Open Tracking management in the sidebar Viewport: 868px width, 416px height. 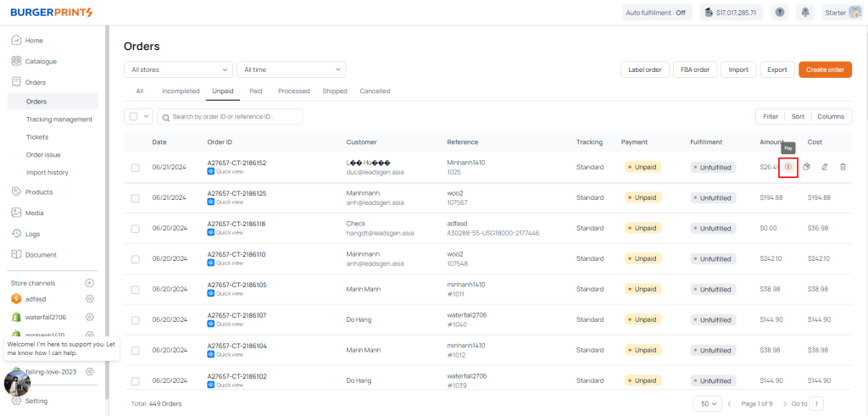[59, 119]
